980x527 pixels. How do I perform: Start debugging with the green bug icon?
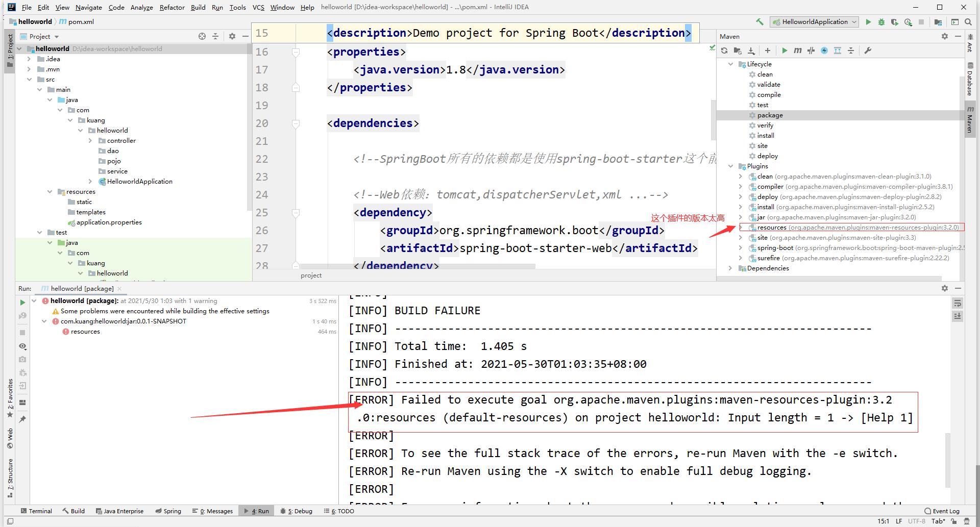click(x=881, y=22)
